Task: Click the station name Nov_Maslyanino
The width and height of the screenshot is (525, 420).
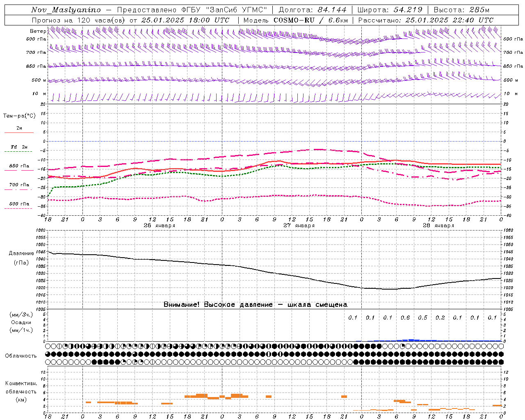Action: coord(66,10)
